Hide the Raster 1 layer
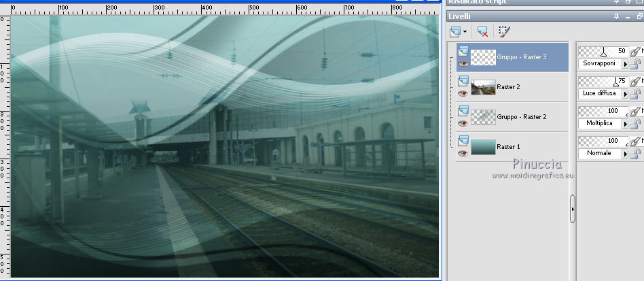This screenshot has width=644, height=281. point(463,153)
